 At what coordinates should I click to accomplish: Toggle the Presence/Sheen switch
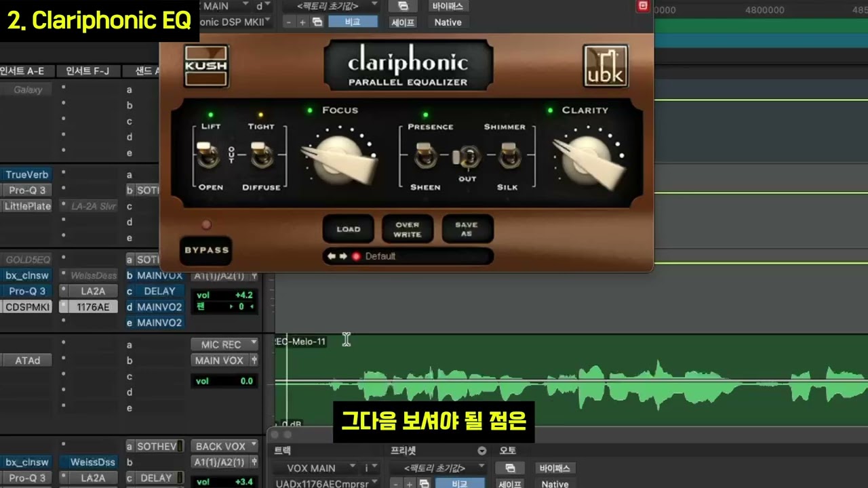(x=426, y=157)
